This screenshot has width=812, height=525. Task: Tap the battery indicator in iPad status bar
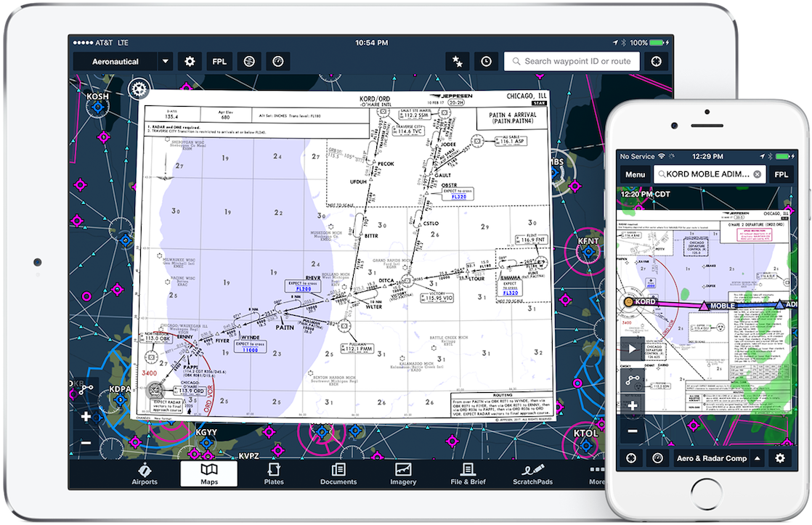tap(657, 42)
